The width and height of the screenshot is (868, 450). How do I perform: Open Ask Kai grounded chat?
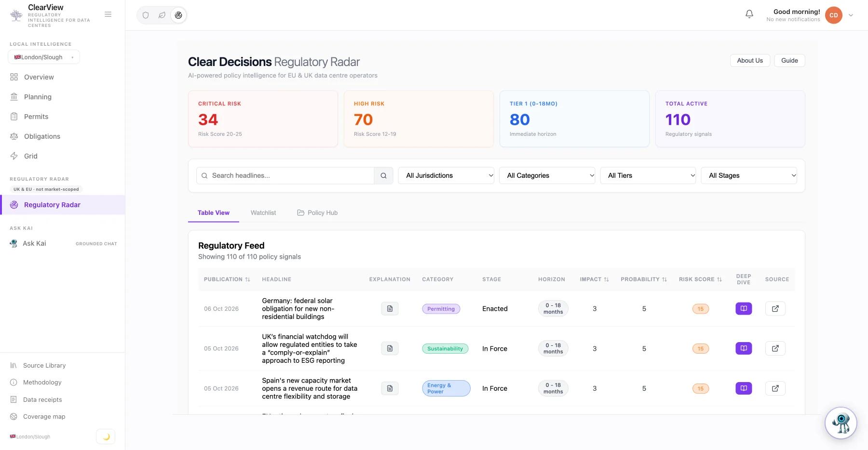(x=63, y=243)
